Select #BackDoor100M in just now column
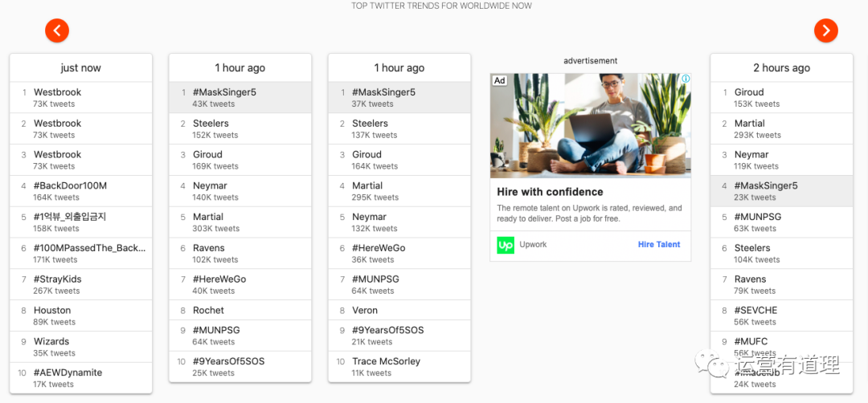868x403 pixels. (x=70, y=186)
